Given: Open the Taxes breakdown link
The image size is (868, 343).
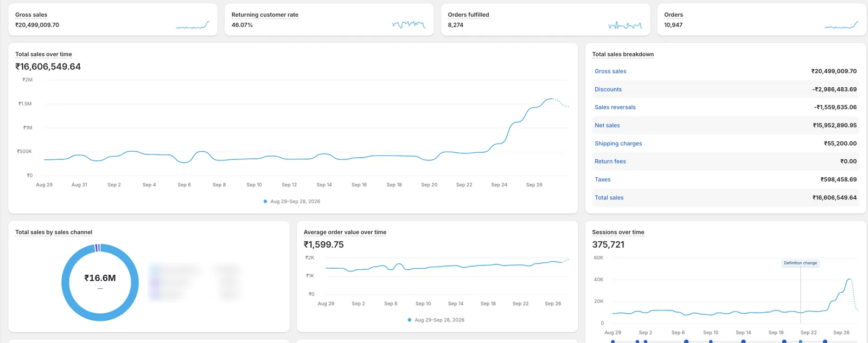Looking at the screenshot, I should [x=603, y=179].
